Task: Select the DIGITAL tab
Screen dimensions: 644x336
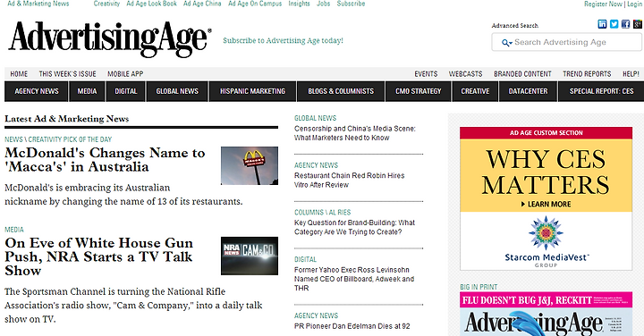Action: pyautogui.click(x=126, y=91)
